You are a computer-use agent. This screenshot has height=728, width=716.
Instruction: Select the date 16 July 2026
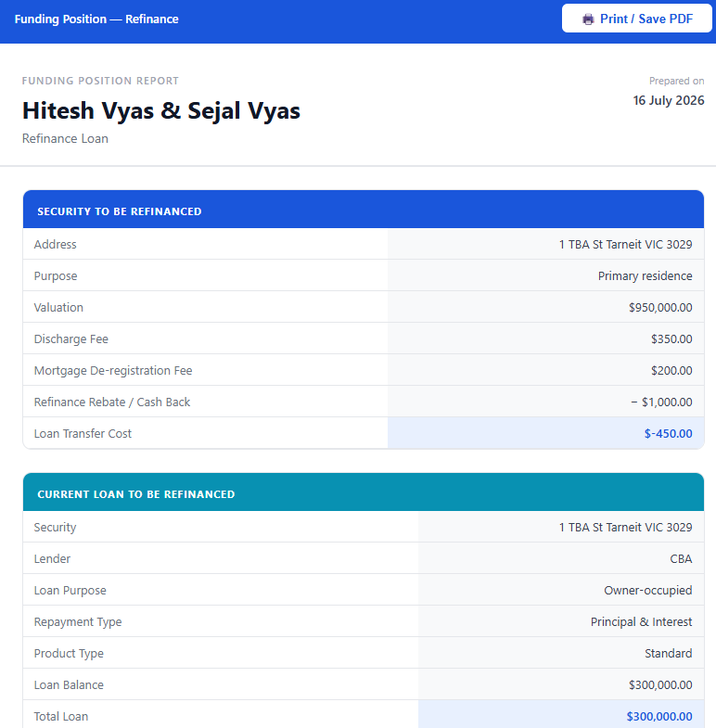click(669, 100)
